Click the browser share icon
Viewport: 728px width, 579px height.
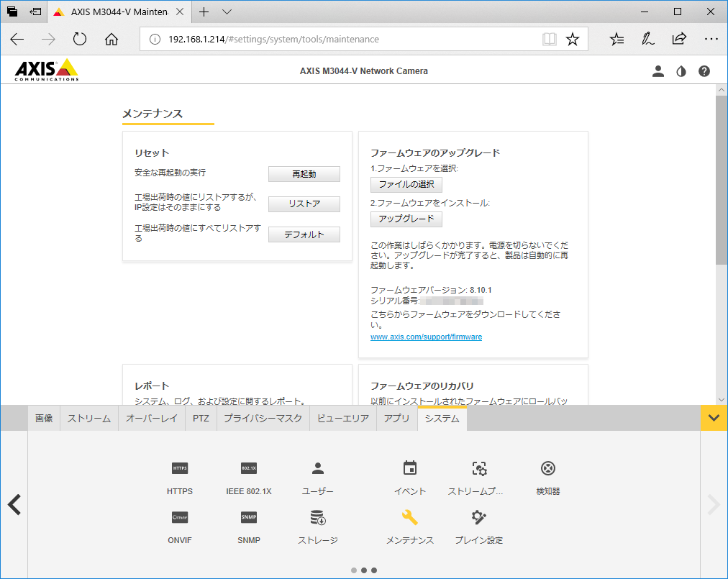tap(679, 39)
